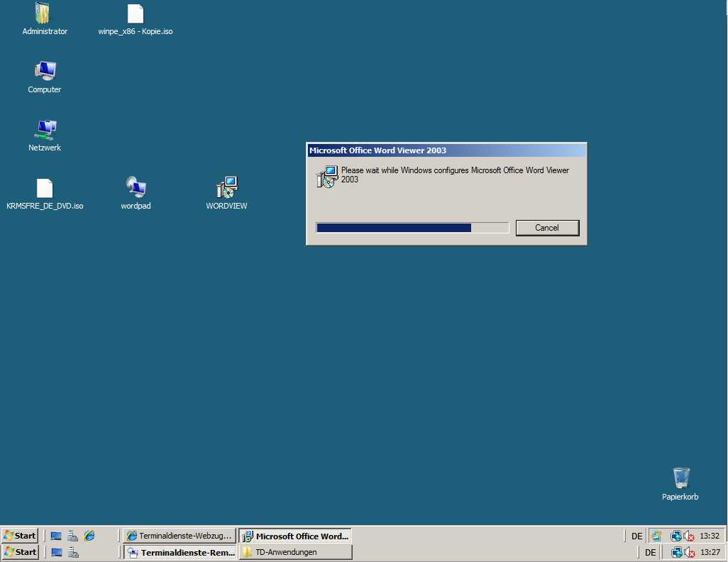
Task: Launch Internet Explorer from upper quick launch
Action: click(x=89, y=536)
